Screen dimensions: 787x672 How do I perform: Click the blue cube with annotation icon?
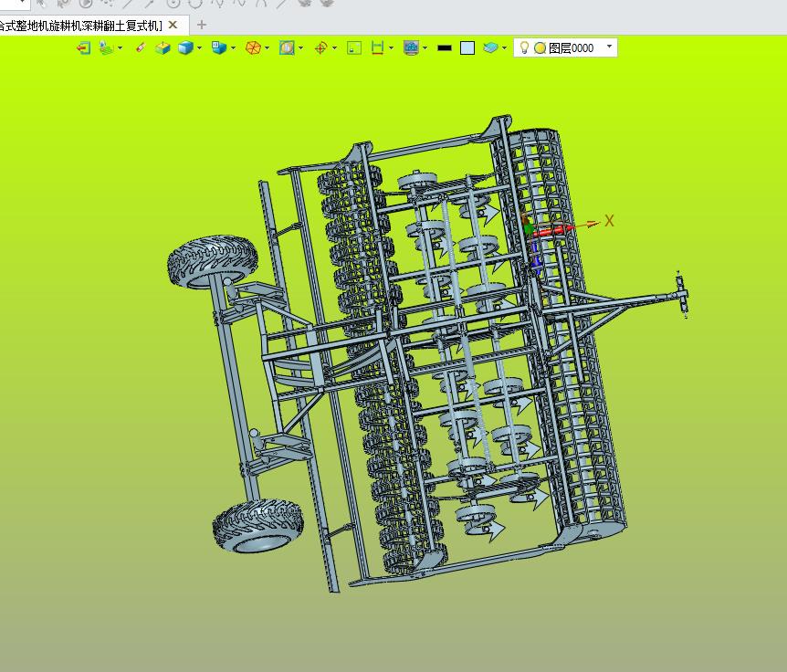pyautogui.click(x=219, y=48)
